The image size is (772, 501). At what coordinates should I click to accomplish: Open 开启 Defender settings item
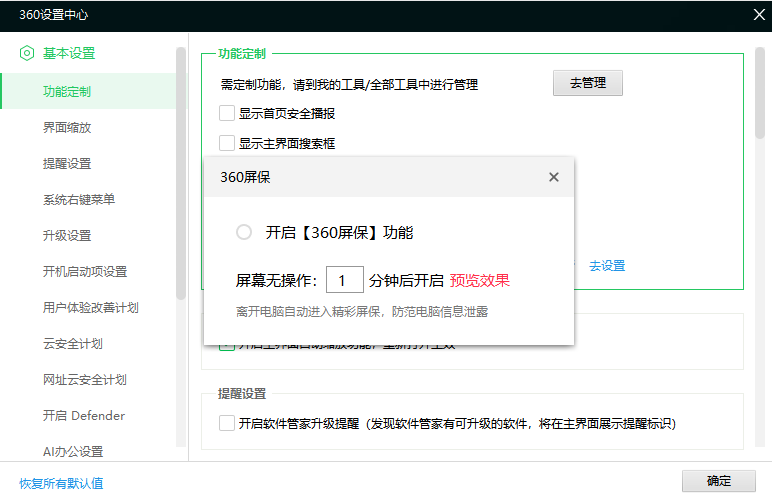(84, 416)
